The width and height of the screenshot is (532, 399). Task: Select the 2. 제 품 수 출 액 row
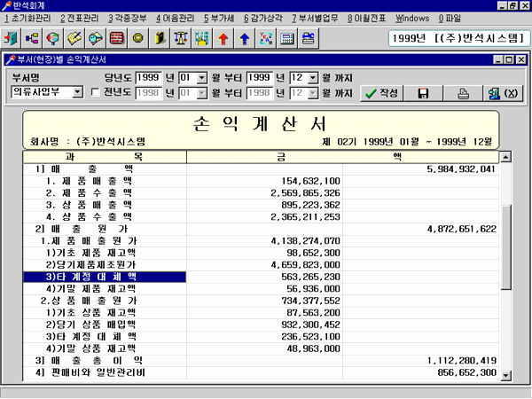click(261, 193)
